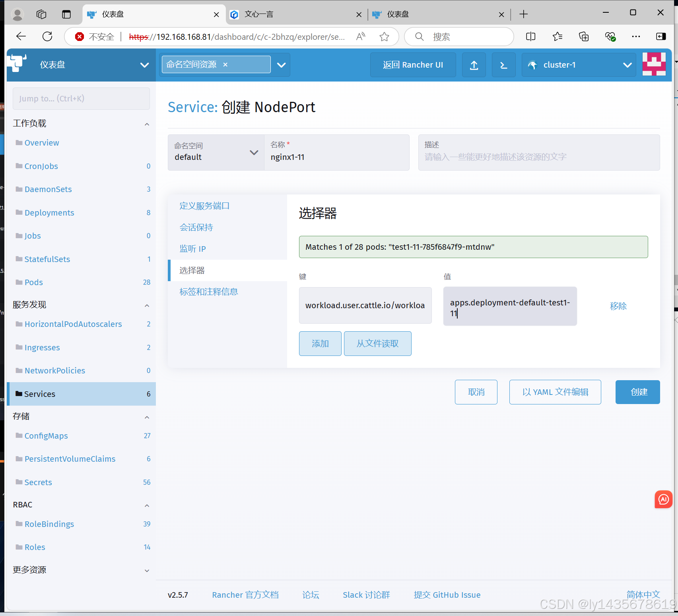Remove the 命名空间资源 filter tag
Screen dimensions: 678x616
tap(225, 64)
